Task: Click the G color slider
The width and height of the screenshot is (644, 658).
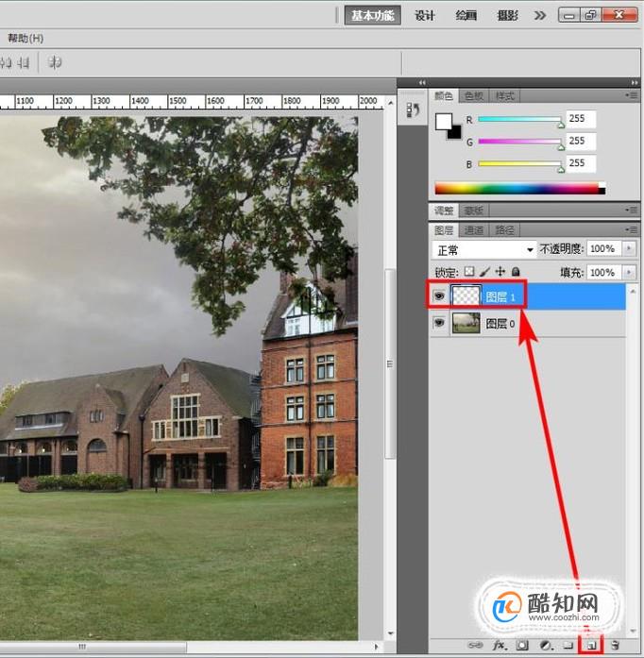Action: pos(519,142)
